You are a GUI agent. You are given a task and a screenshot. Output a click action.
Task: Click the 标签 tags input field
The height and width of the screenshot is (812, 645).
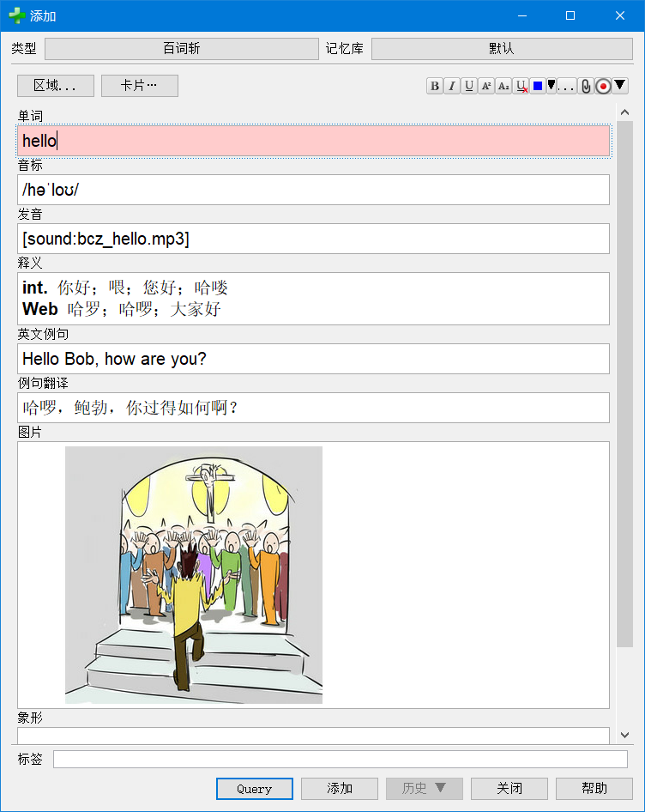340,760
